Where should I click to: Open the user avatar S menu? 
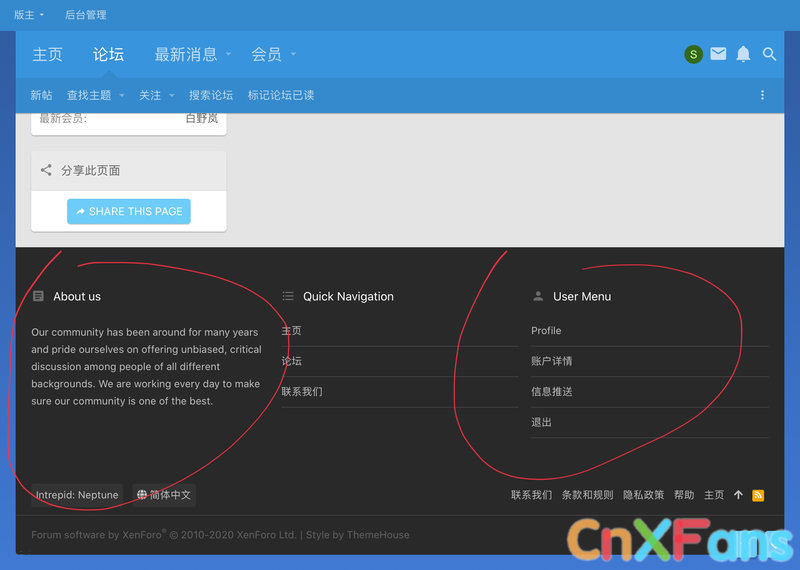pyautogui.click(x=693, y=54)
